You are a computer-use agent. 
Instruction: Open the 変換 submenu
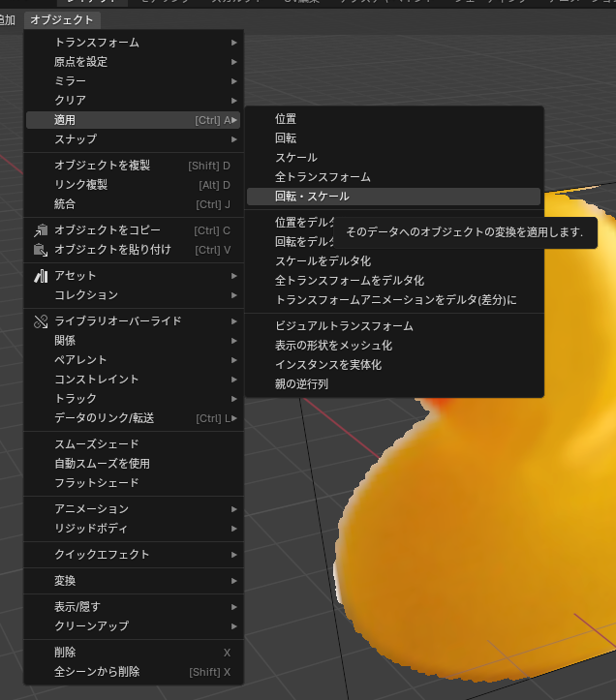133,581
